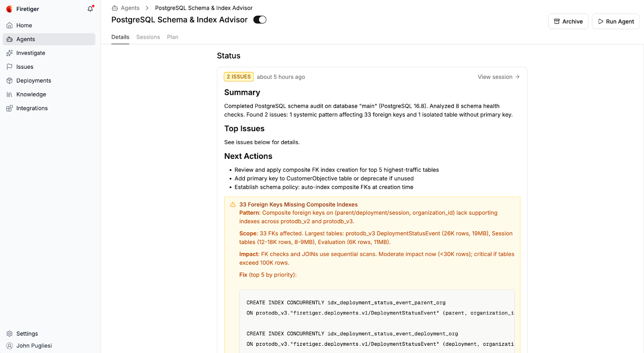Click the Integrations blocks icon
Viewport: 644px width, 353px height.
pyautogui.click(x=10, y=108)
